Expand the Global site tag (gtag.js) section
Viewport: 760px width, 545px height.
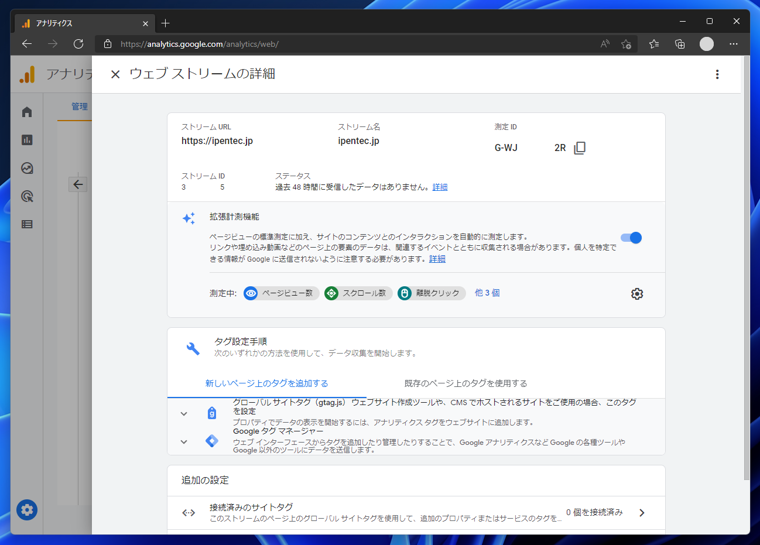coord(184,413)
